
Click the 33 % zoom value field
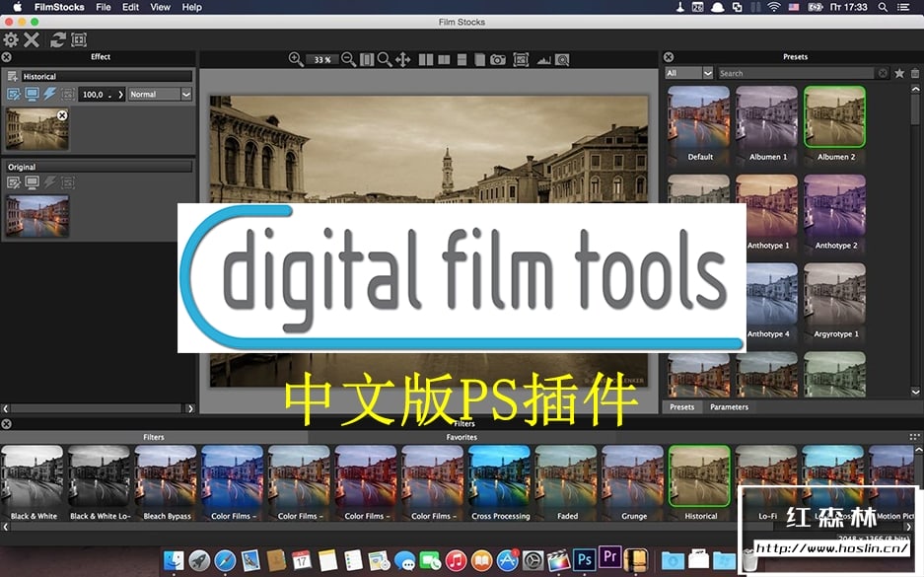pos(322,59)
